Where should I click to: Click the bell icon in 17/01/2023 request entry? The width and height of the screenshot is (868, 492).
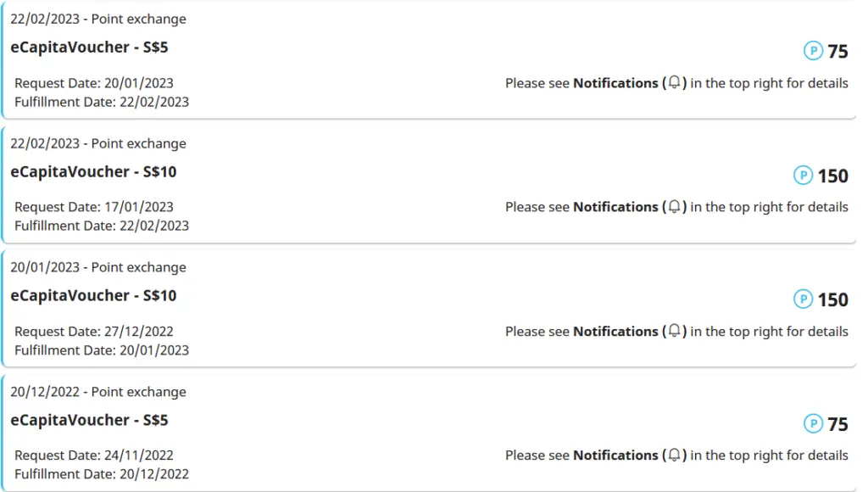pyautogui.click(x=674, y=207)
